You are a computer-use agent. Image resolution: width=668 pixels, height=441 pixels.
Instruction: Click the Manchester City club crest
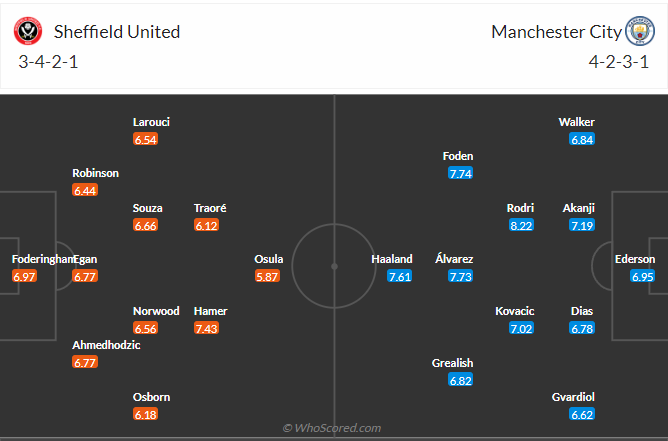click(638, 31)
